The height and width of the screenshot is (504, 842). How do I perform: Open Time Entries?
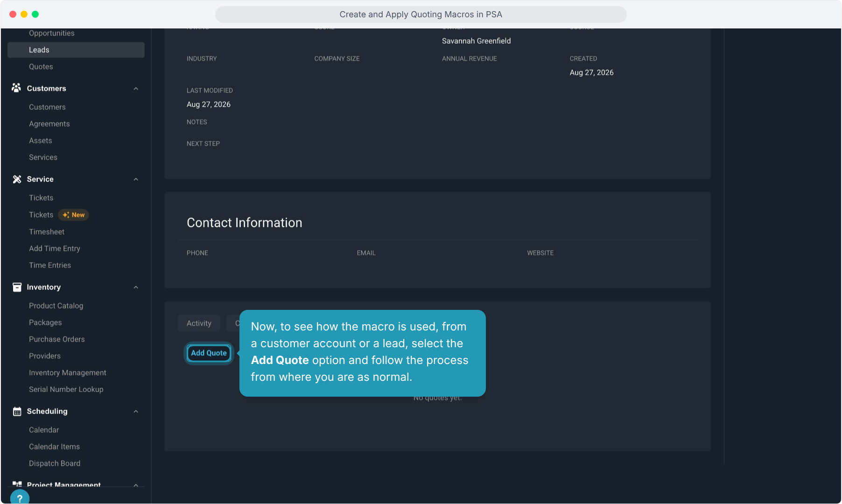(50, 265)
